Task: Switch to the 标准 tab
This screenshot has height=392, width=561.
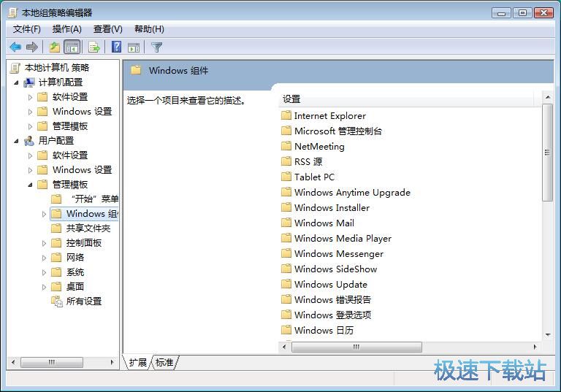Action: pos(164,363)
